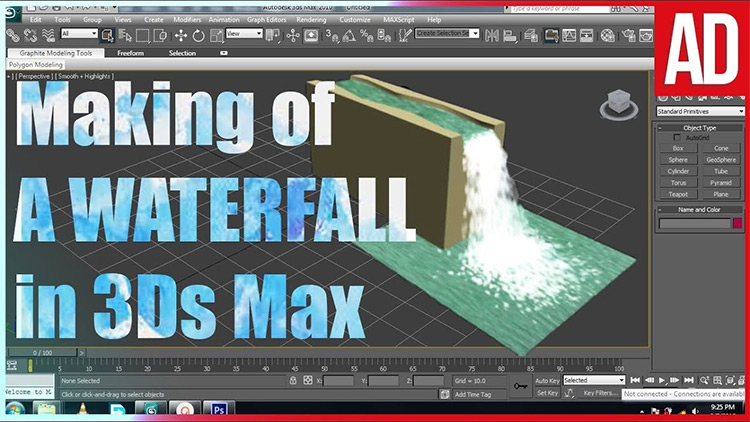Toggle the Keyboard Shortcut Override button
The image size is (750, 422).
tap(310, 35)
